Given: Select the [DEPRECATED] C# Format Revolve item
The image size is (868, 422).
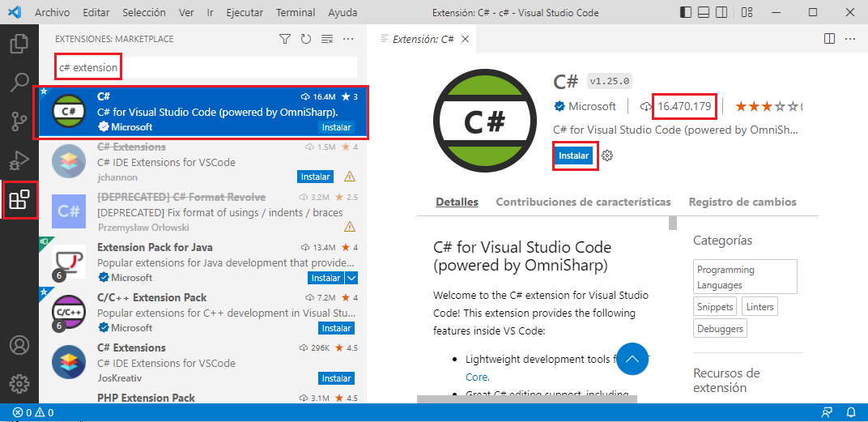Looking at the screenshot, I should pyautogui.click(x=204, y=212).
